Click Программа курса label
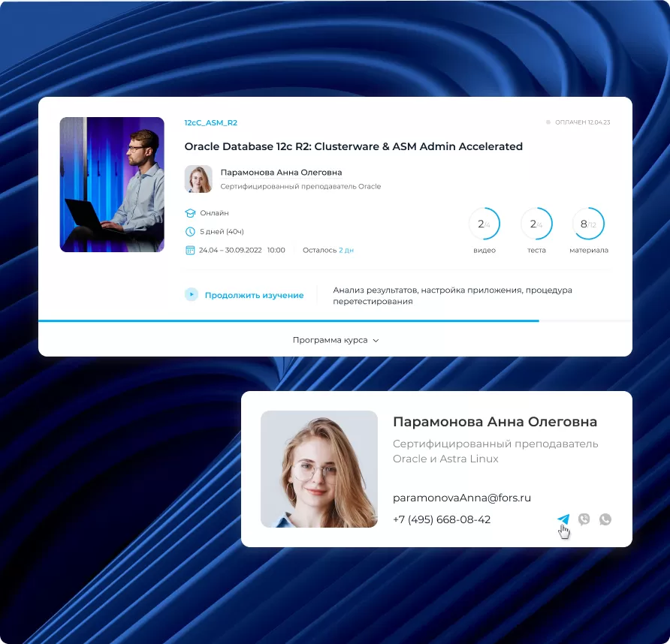 click(330, 340)
